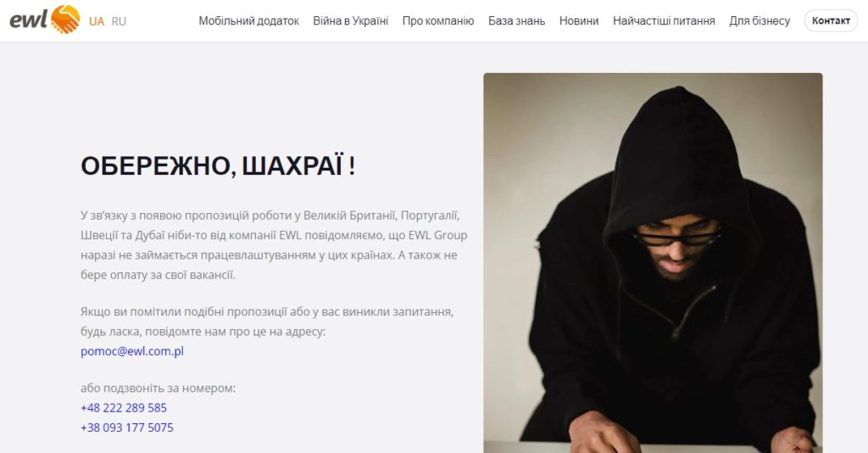Open Новини page
Screen dimensions: 868x453
pyautogui.click(x=578, y=21)
